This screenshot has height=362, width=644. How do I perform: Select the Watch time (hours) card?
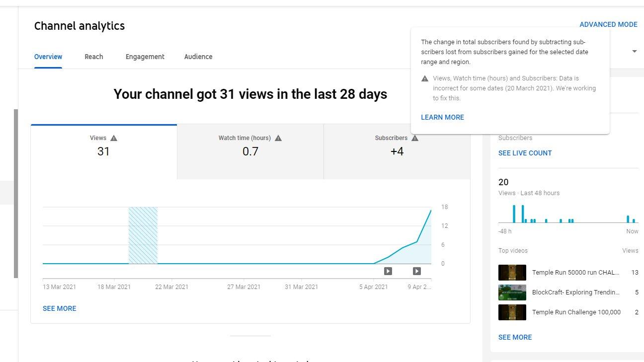250,151
